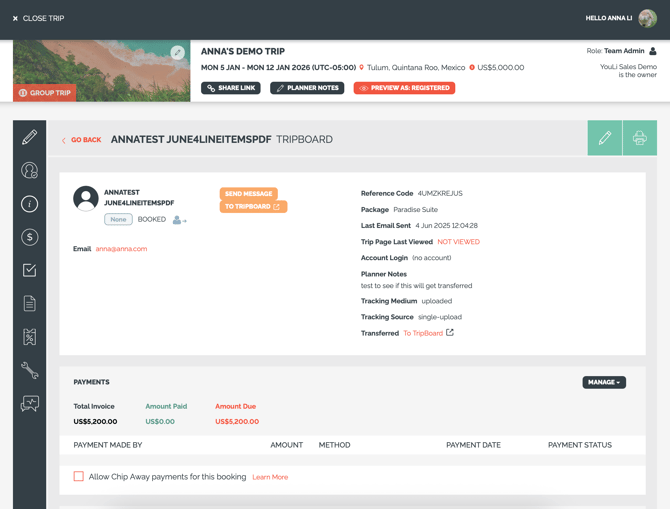Click the To TripBoard transferred link
670x509 pixels.
click(x=423, y=333)
